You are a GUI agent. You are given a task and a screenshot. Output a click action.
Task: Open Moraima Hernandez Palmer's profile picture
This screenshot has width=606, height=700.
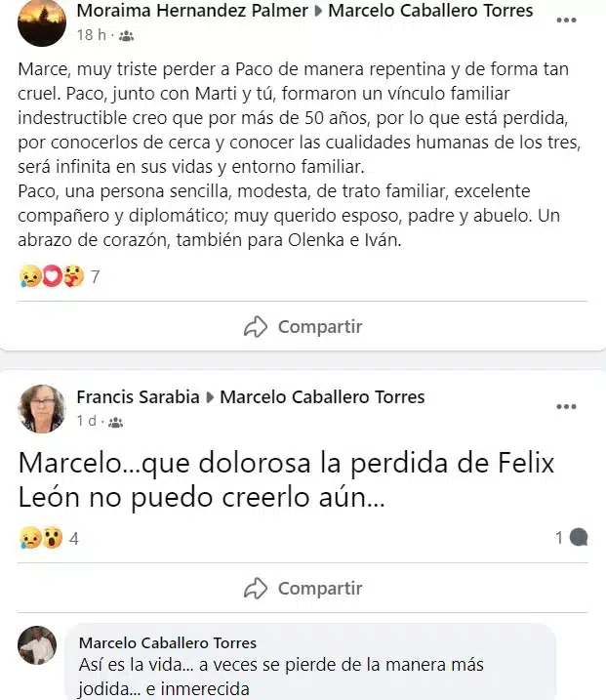coord(43,21)
